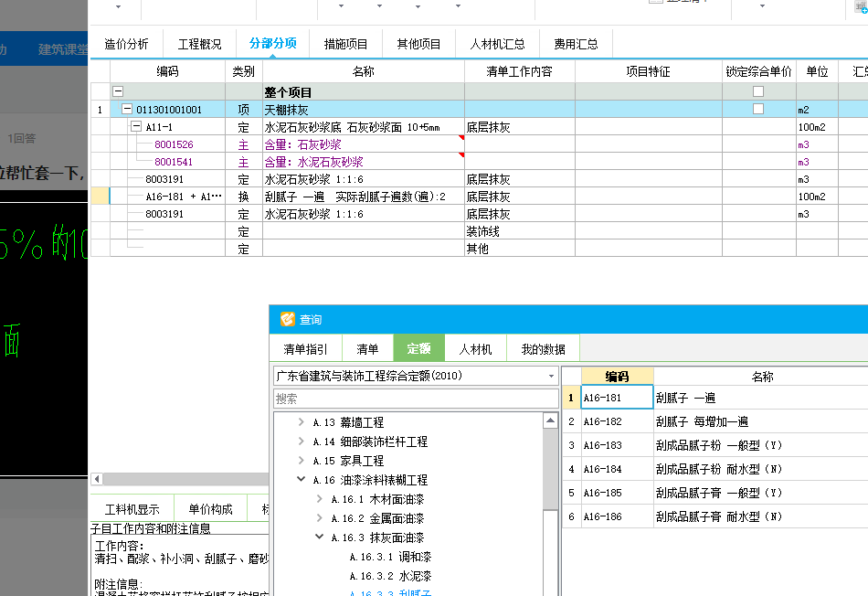868x596 pixels.
Task: Open the 工料机显示 bottom tab
Action: 132,509
